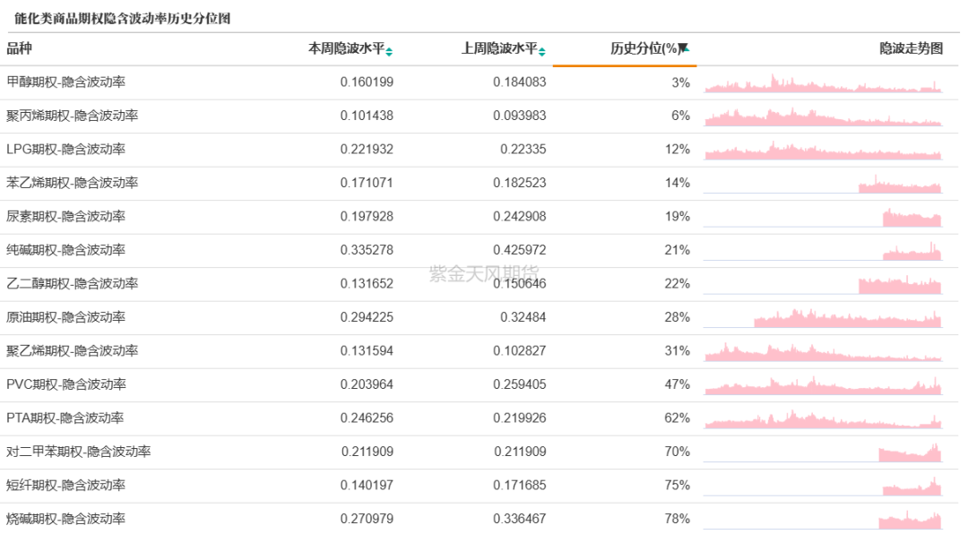
Task: Select the 品种 column header
Action: click(19, 49)
